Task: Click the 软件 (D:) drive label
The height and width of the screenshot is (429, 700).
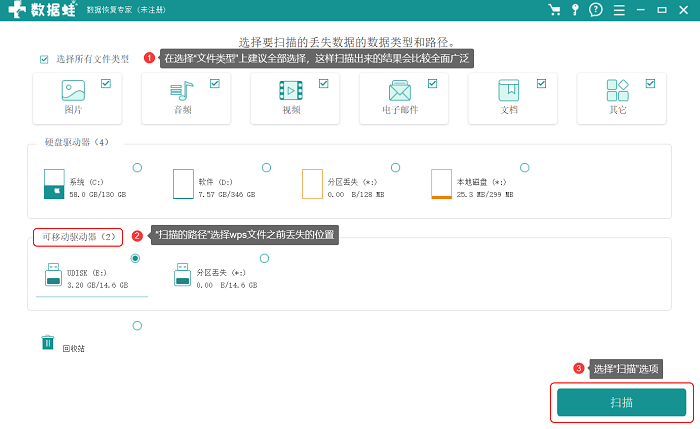Action: 216,182
